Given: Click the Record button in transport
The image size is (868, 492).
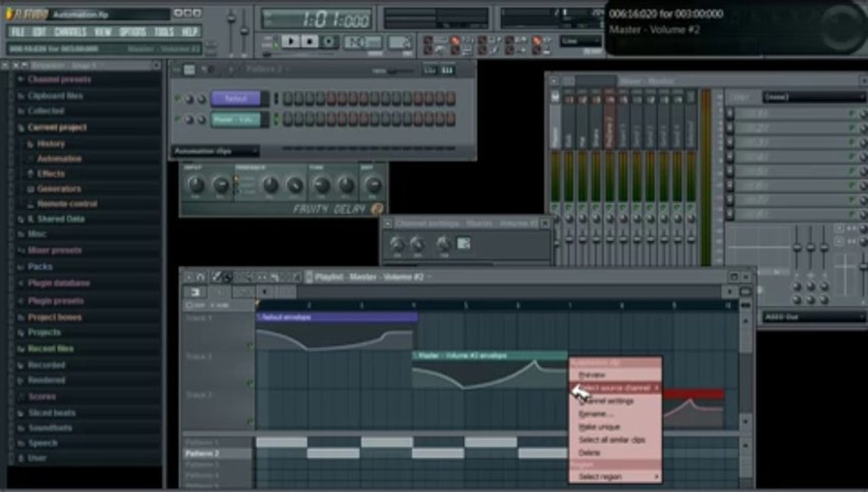Looking at the screenshot, I should [329, 42].
